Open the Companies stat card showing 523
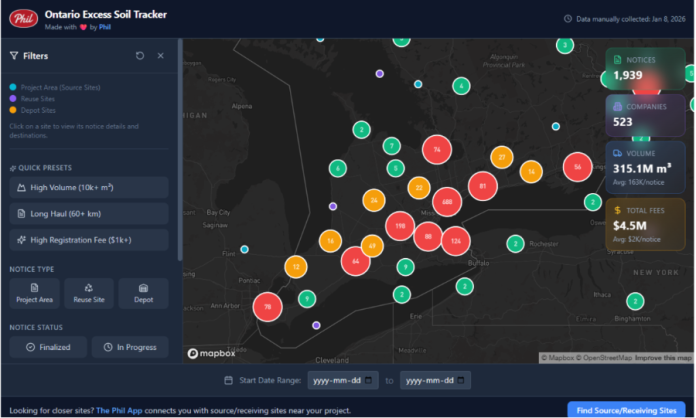 (645, 115)
